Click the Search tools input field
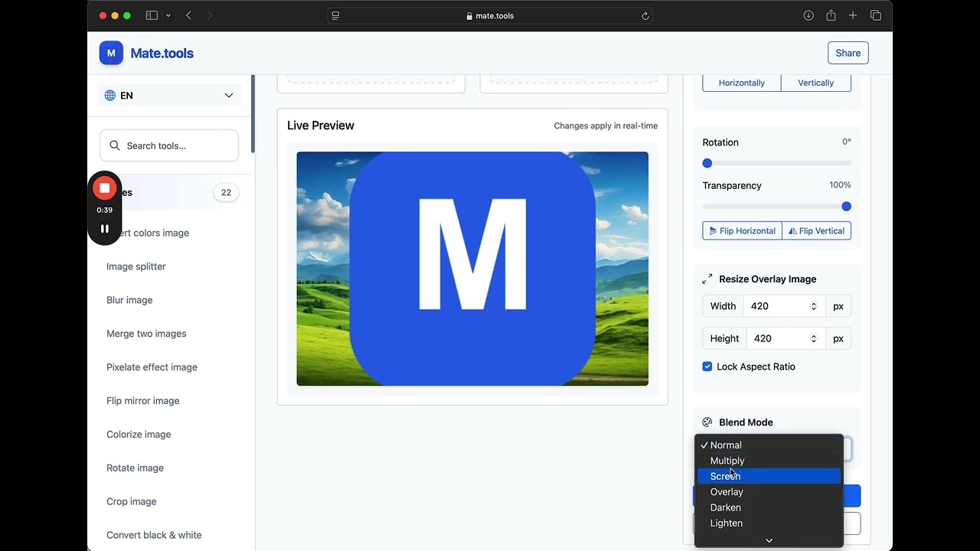The height and width of the screenshot is (551, 980). point(169,145)
